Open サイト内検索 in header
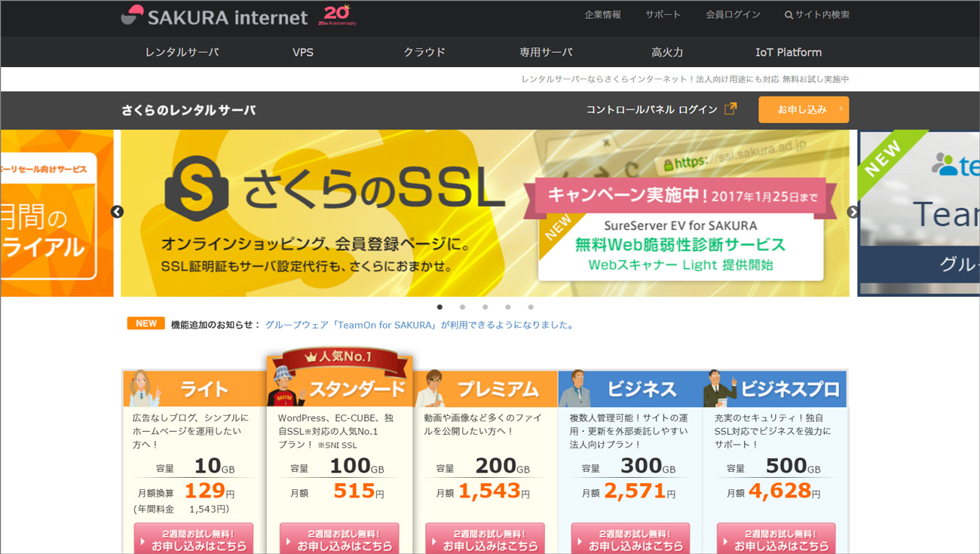This screenshot has height=554, width=980. 817,15
